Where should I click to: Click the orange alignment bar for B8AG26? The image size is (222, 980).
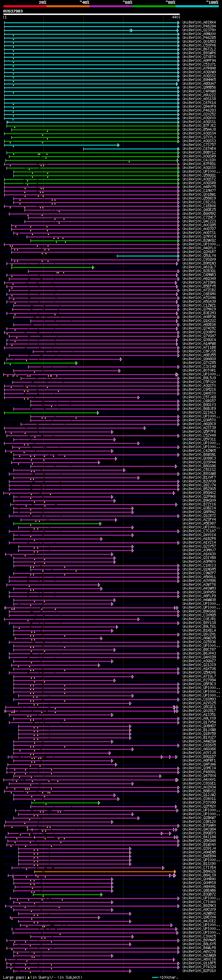105,871
